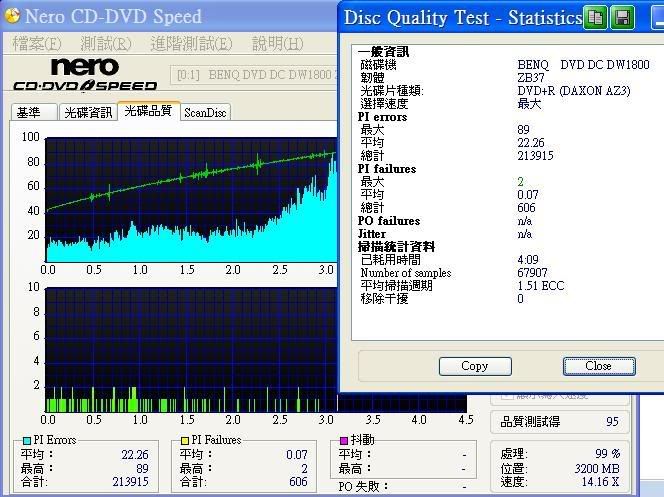Click the DVD+R (DAXON AZ3) disc type text
Image resolution: width=664 pixels, height=497 pixels.
click(574, 91)
